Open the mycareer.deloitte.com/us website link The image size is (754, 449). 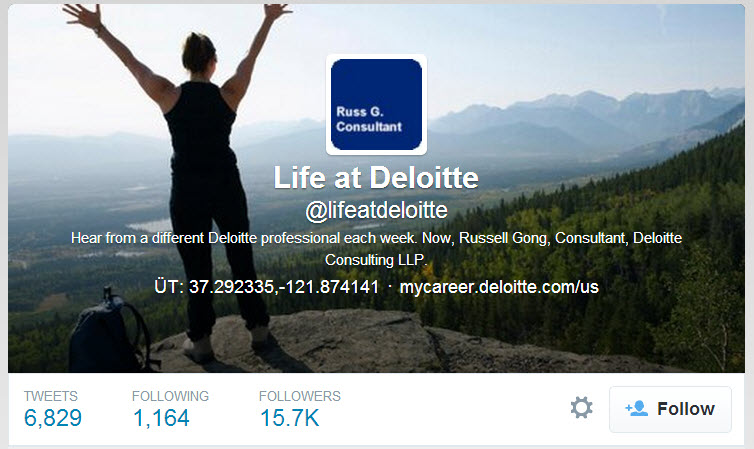coord(499,287)
